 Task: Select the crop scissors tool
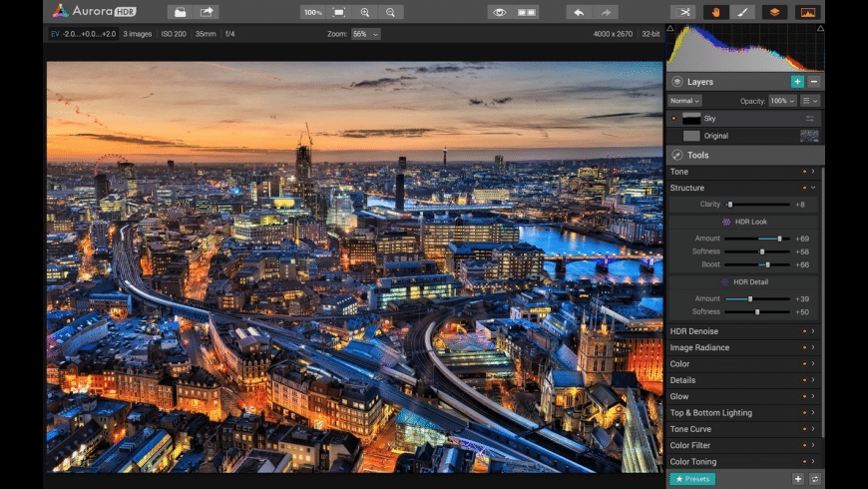pyautogui.click(x=683, y=12)
